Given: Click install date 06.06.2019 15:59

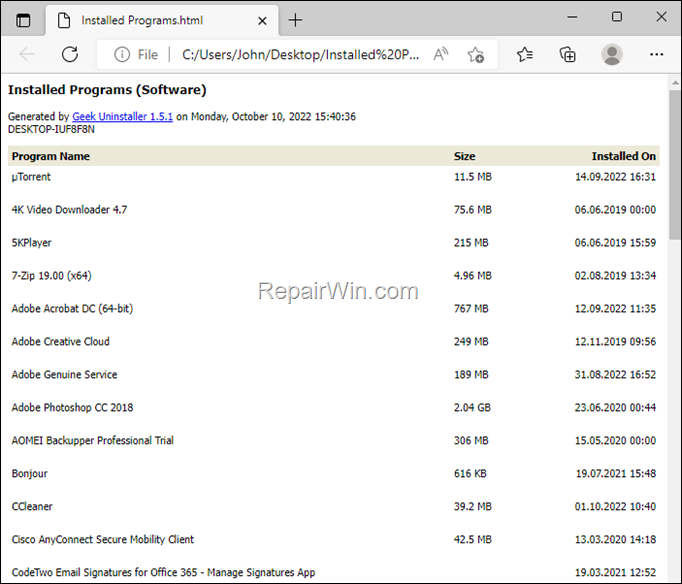Looking at the screenshot, I should [615, 243].
